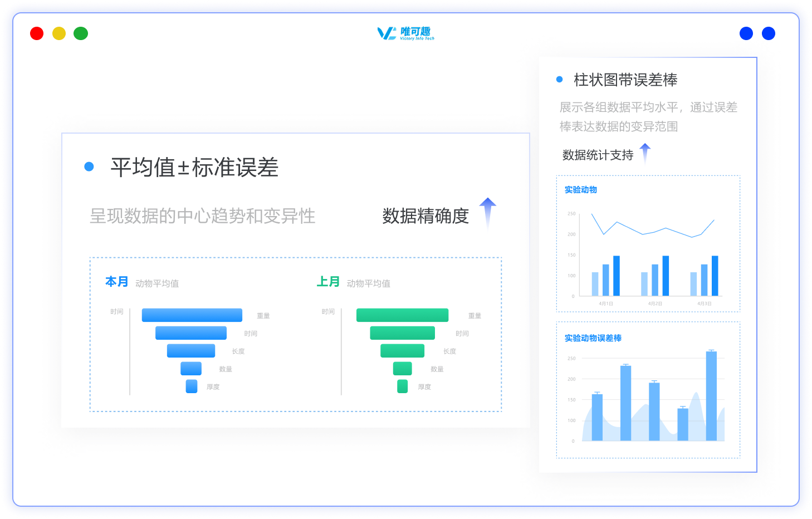Image resolution: width=812 pixels, height=519 pixels.
Task: Switch to the 本月 view
Action: click(x=116, y=282)
